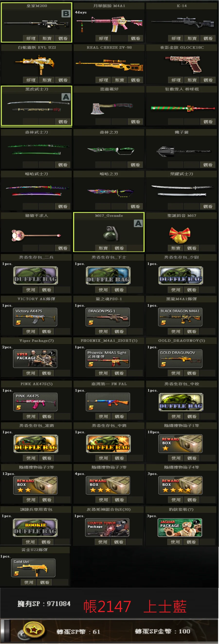The width and height of the screenshot is (219, 644).
Task: Select the four-star Reward Box icon
Action: click(180, 485)
